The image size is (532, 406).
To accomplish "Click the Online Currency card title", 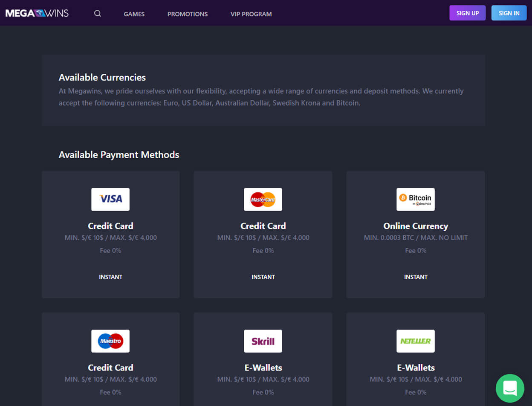I will (x=416, y=226).
